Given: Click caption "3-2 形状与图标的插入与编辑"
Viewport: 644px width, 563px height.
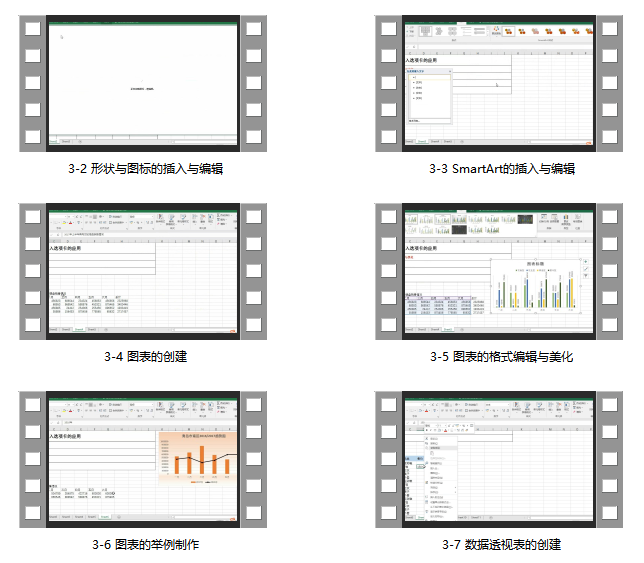Looking at the screenshot, I should (x=145, y=169).
